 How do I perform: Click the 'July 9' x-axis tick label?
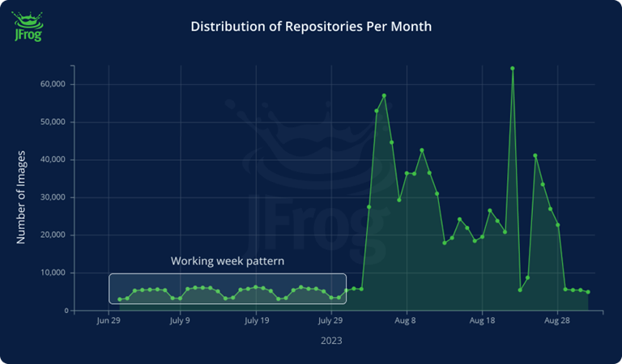click(180, 321)
